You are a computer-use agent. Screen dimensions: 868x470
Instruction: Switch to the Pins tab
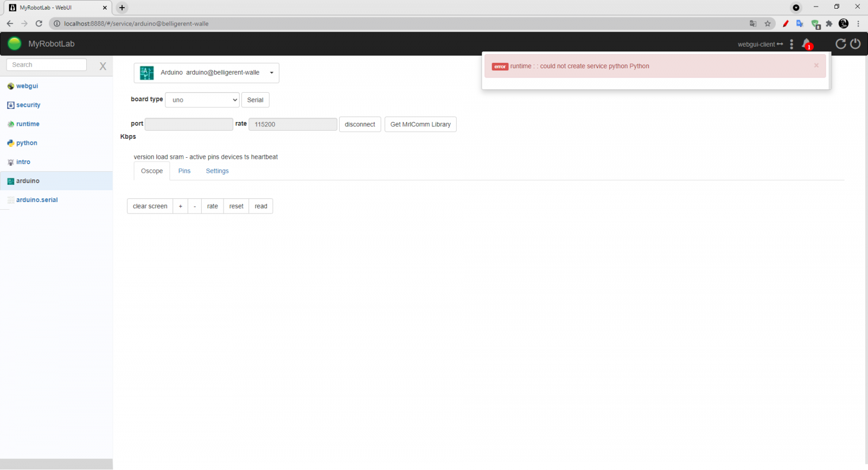(x=184, y=171)
